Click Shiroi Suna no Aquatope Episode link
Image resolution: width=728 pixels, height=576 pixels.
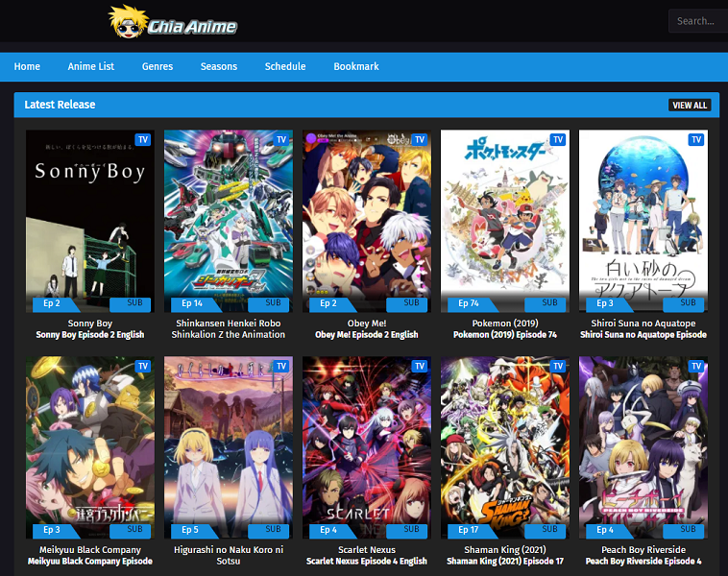(643, 335)
